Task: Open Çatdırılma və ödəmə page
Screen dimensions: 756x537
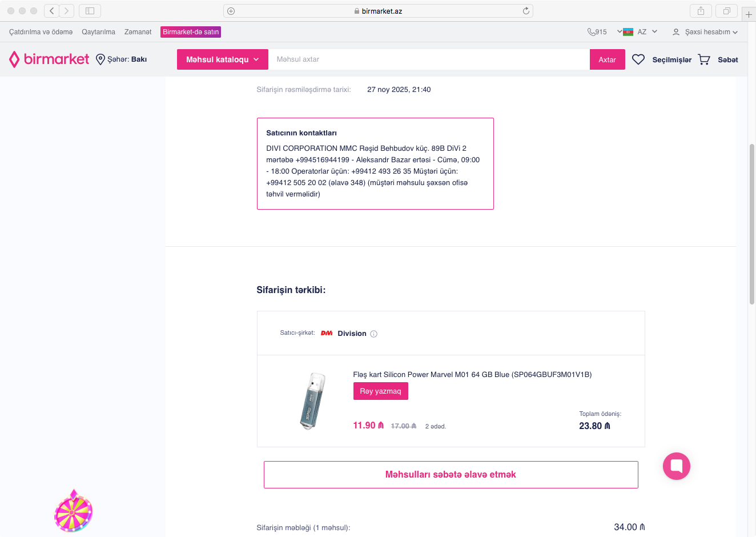Action: coord(41,32)
